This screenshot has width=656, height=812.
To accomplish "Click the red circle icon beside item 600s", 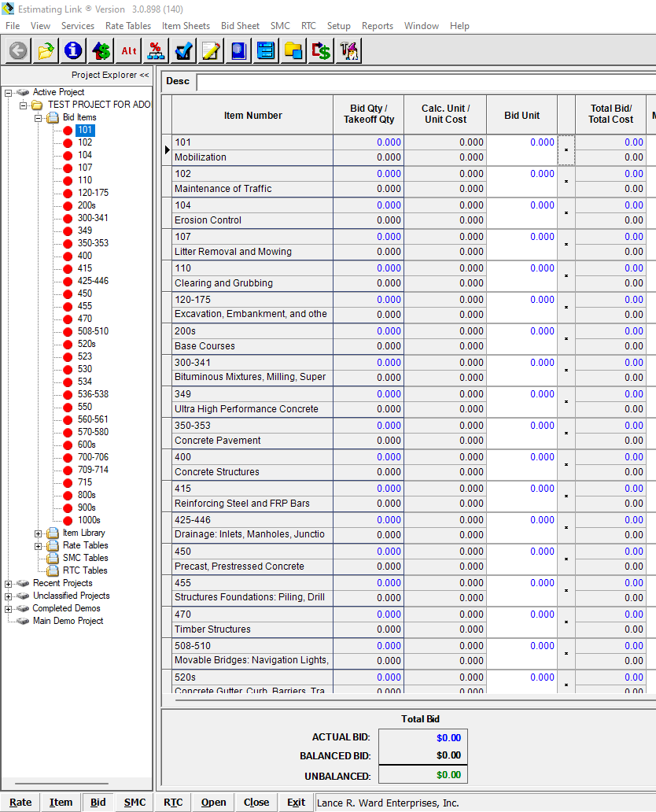I will click(x=68, y=445).
